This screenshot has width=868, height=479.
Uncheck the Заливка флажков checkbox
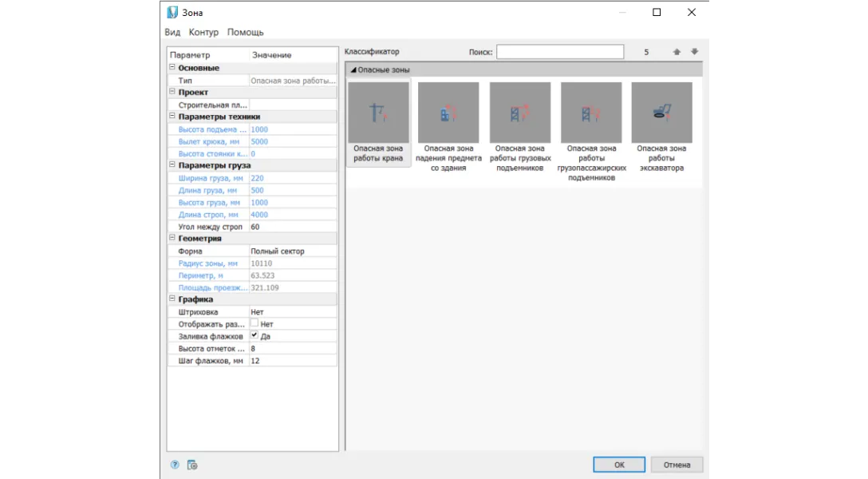(254, 335)
